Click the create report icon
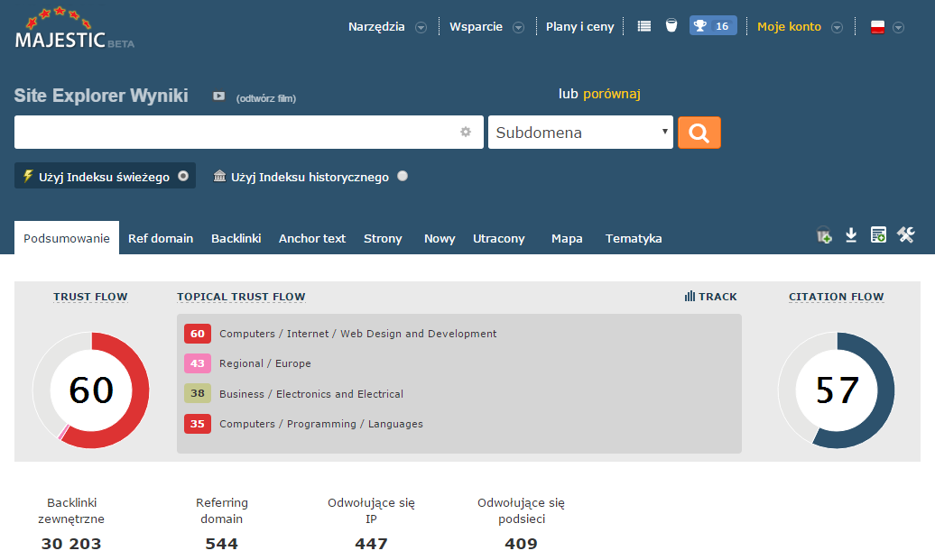The height and width of the screenshot is (560, 935). point(877,235)
